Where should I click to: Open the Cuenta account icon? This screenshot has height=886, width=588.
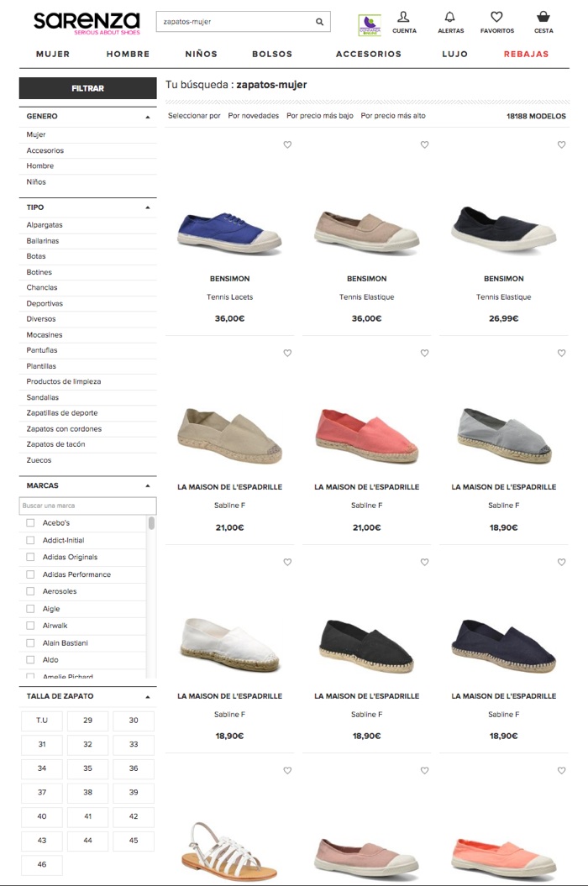(x=404, y=22)
